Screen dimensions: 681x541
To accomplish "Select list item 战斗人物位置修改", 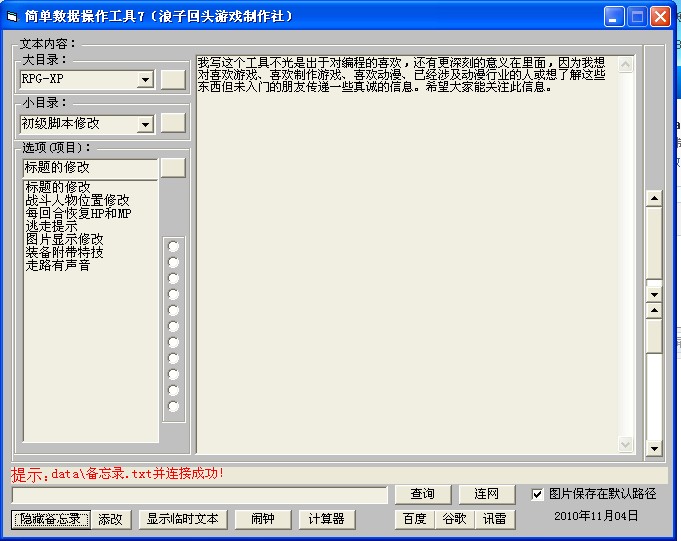I will [x=77, y=200].
